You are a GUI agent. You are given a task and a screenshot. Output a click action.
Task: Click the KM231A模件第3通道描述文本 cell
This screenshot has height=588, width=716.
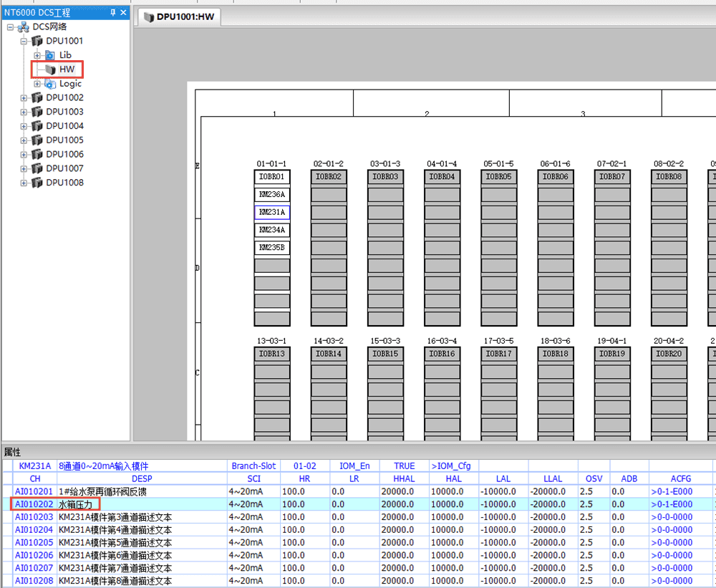tap(142, 517)
